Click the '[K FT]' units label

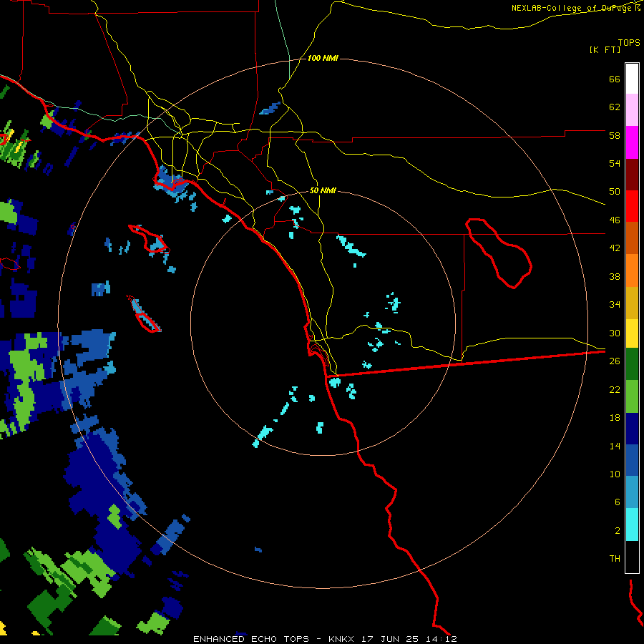[605, 50]
